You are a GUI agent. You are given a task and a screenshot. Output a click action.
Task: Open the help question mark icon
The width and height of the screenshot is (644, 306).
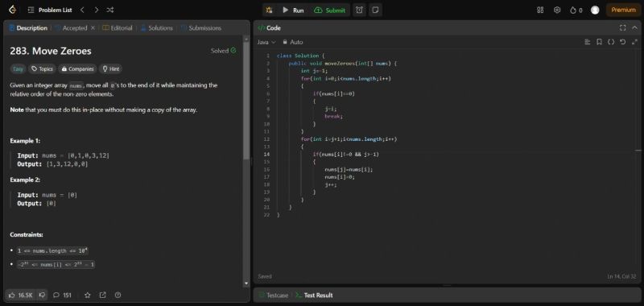coord(118,295)
